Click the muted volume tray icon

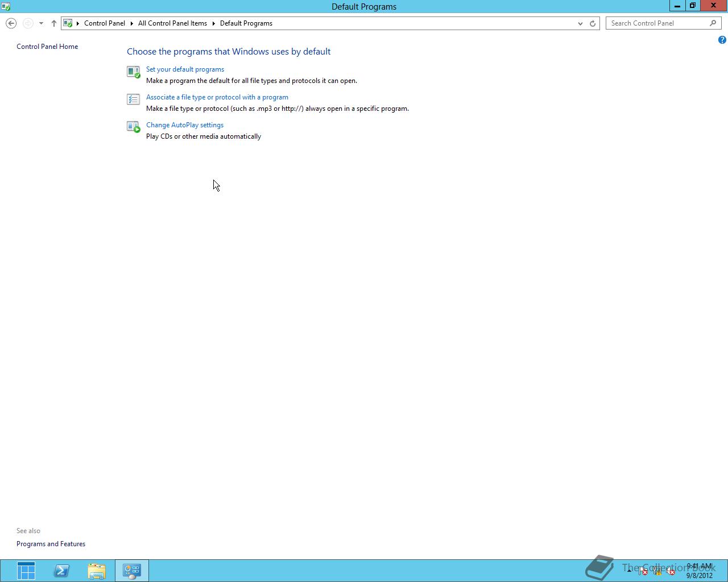pyautogui.click(x=671, y=571)
